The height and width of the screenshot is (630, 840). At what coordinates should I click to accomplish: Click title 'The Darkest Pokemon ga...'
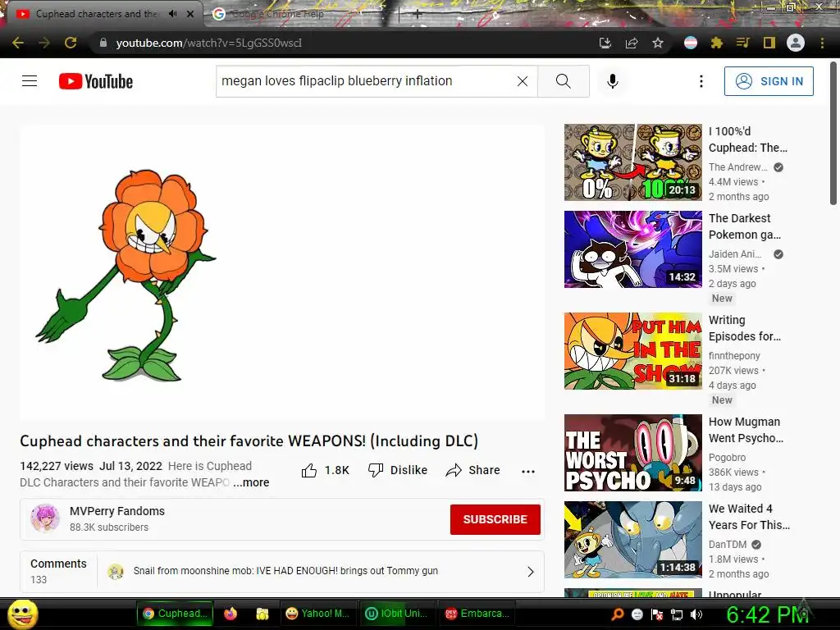pyautogui.click(x=745, y=226)
